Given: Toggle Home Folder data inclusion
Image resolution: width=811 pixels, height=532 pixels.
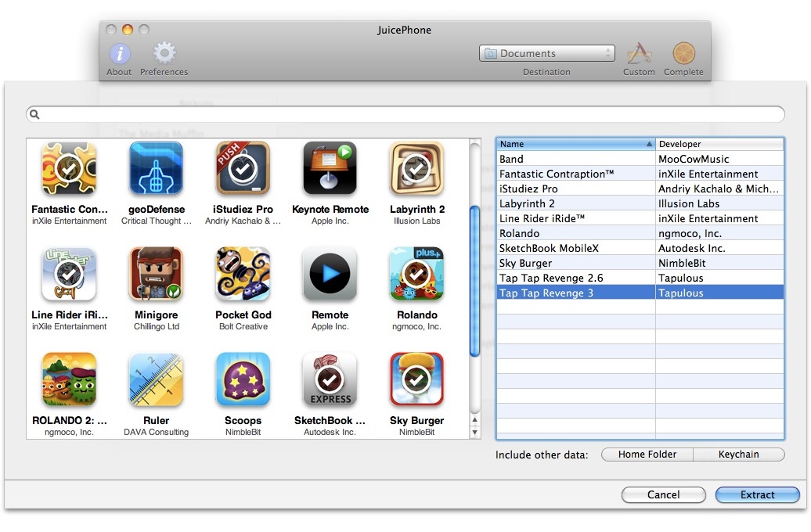Looking at the screenshot, I should (x=647, y=455).
